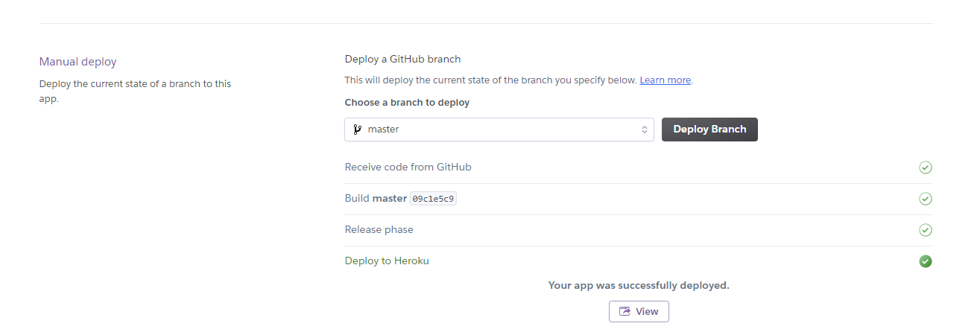
Task: Click the Choose a branch to deploy label
Action: (407, 102)
